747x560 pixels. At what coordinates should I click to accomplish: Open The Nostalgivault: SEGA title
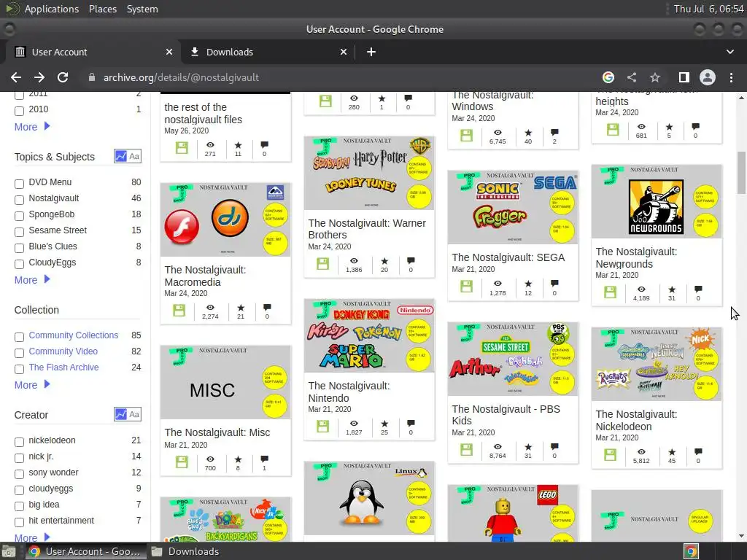508,257
